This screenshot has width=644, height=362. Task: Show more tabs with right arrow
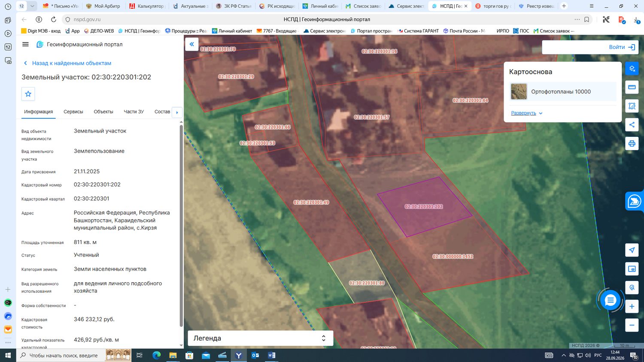coord(177,112)
